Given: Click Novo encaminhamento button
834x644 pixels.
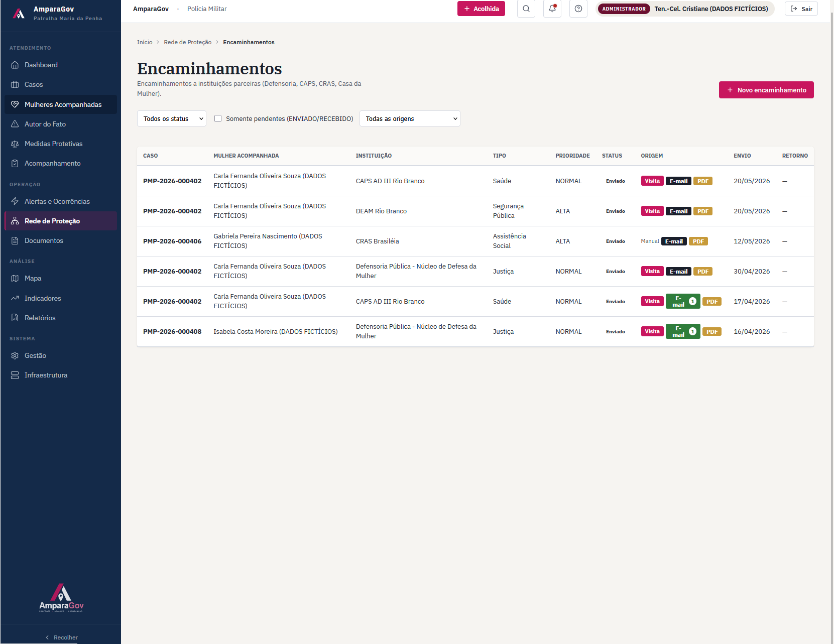Looking at the screenshot, I should 766,90.
